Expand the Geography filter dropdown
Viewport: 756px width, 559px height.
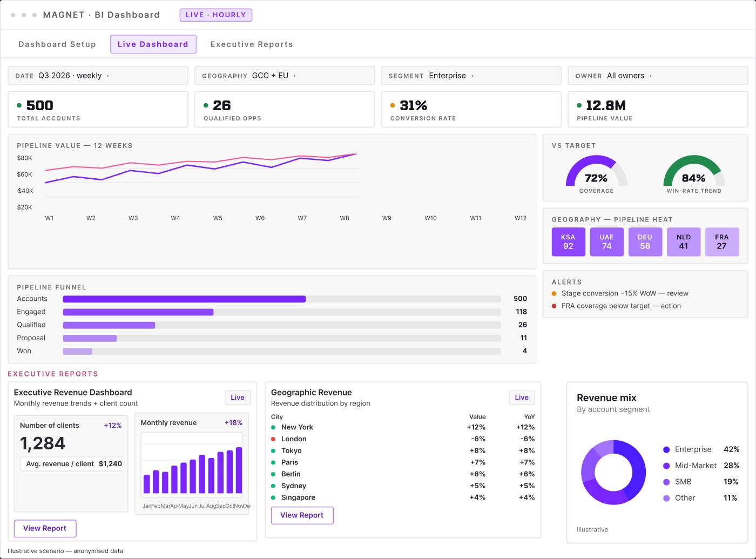point(285,76)
